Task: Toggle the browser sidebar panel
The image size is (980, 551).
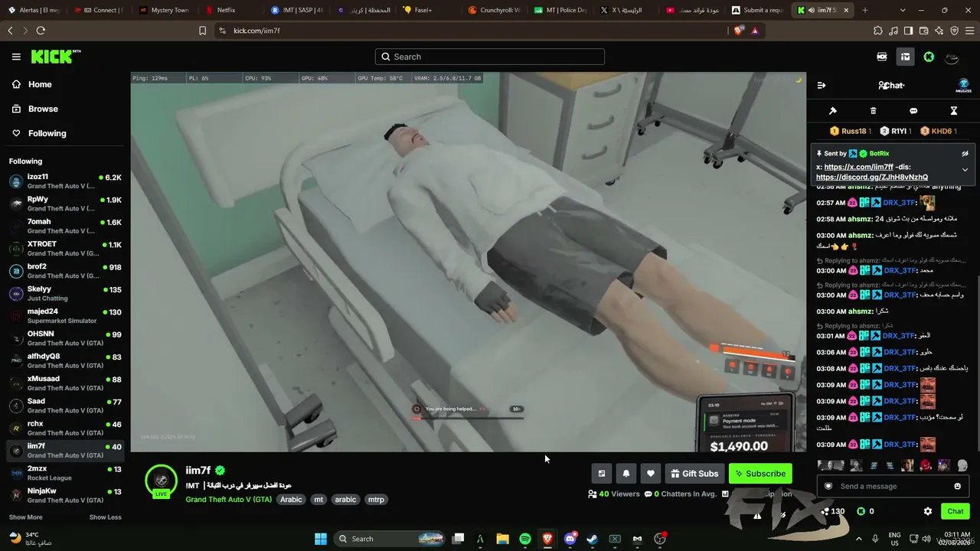Action: 908,31
